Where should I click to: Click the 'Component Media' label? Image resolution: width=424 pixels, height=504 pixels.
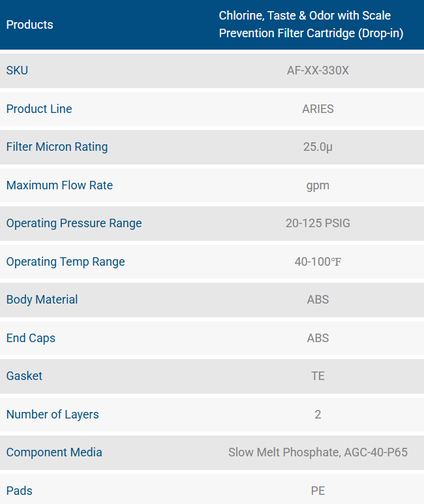tap(54, 452)
